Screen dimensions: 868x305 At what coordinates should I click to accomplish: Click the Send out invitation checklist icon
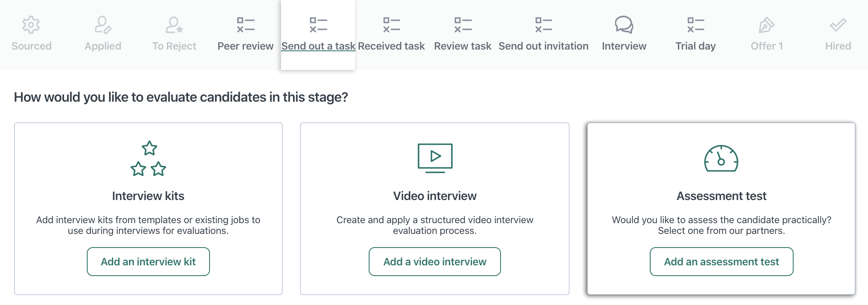[544, 25]
